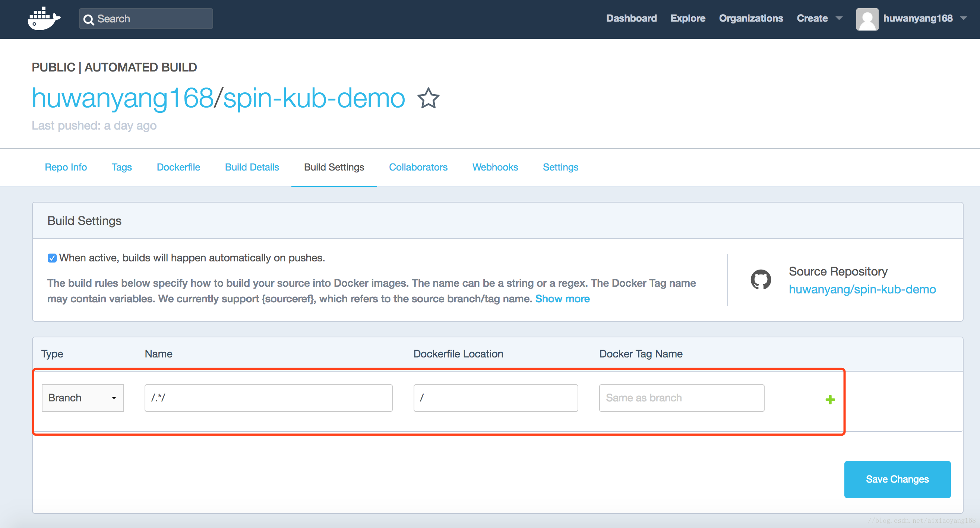Click the 'Source Repository' heading
Image resolution: width=980 pixels, height=528 pixels.
[x=838, y=271]
